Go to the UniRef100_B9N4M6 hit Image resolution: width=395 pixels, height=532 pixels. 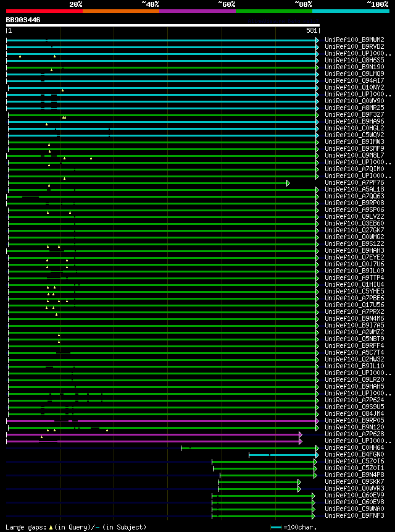(354, 318)
